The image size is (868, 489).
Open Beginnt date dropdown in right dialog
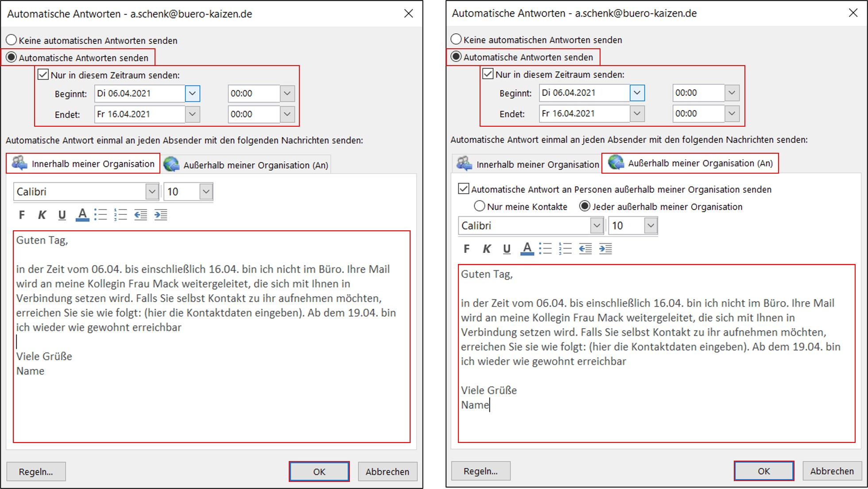click(x=637, y=93)
